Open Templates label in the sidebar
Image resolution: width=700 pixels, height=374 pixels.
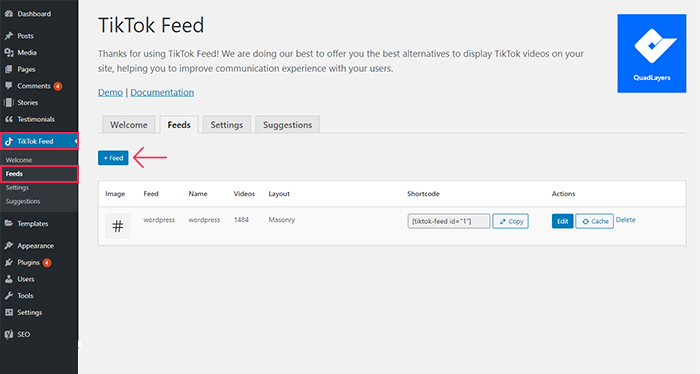click(x=33, y=224)
